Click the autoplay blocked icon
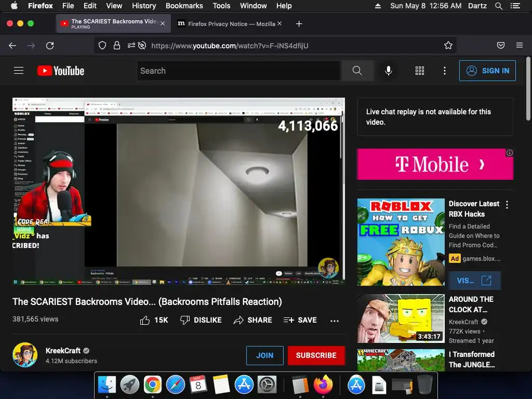This screenshot has height=399, width=532. (x=142, y=46)
